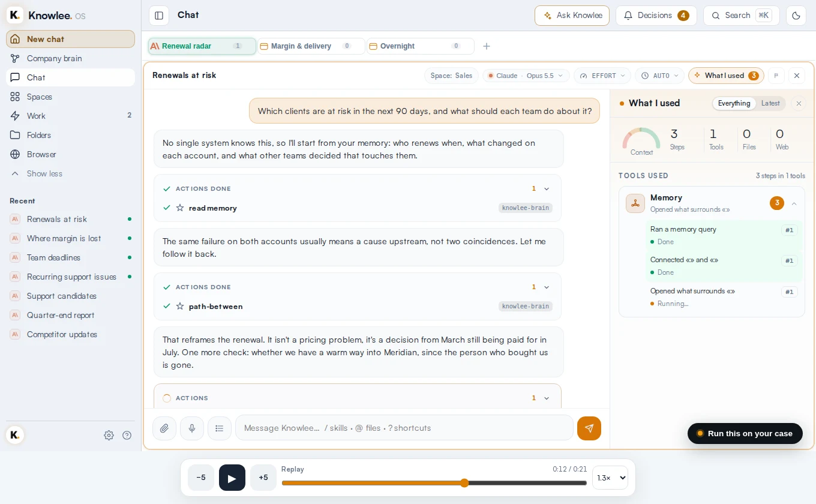
Task: Open the Browser sidebar item
Action: click(x=70, y=154)
